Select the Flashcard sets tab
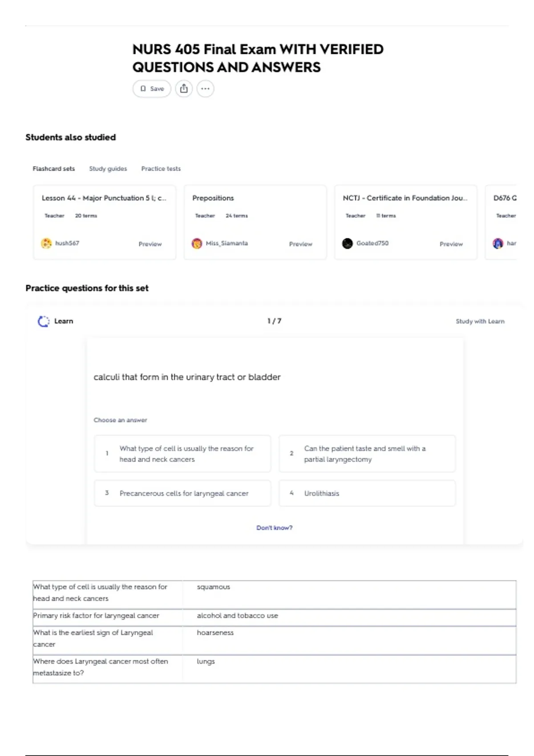534x756 pixels. (54, 169)
